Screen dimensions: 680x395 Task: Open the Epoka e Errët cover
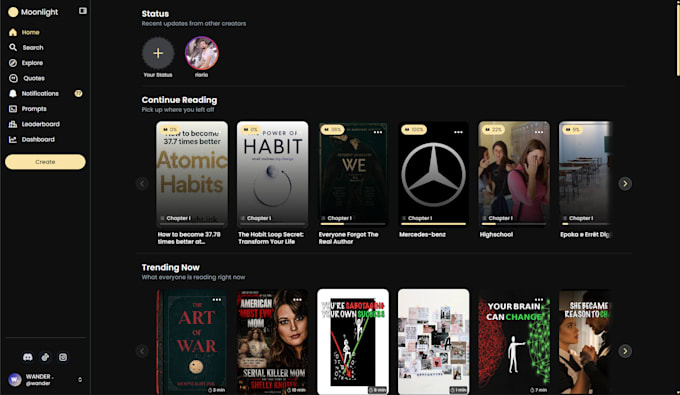(585, 174)
